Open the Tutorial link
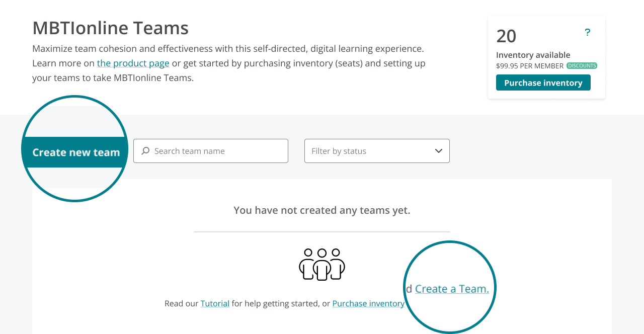 (215, 303)
